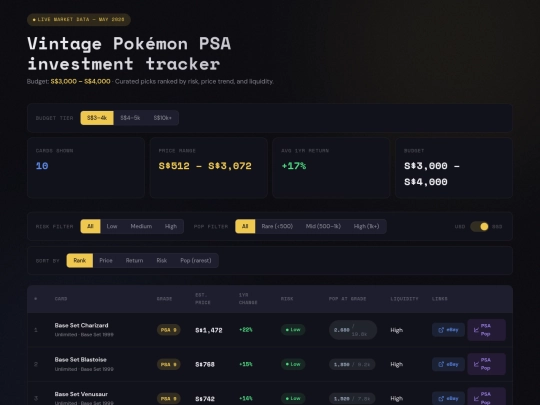Viewport: 540px width, 405px height.
Task: Open PSA Pop link for Base Set Charizard
Action: click(486, 330)
